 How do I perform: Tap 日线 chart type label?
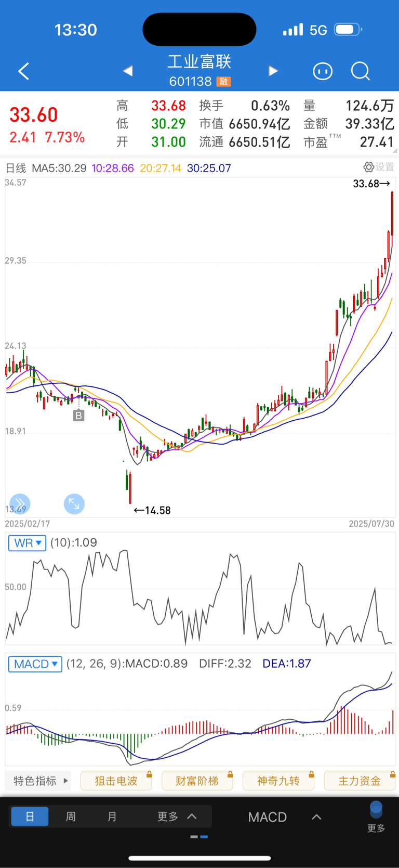[x=16, y=168]
